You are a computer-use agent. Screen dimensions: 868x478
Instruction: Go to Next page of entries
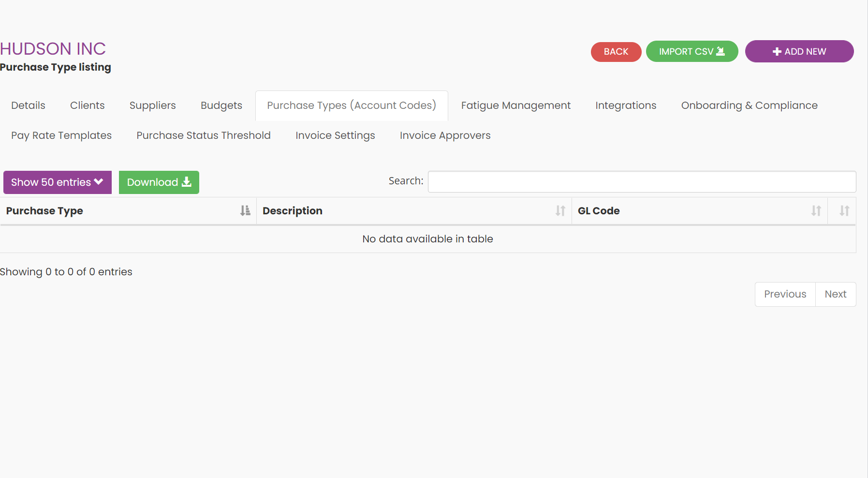coord(836,294)
